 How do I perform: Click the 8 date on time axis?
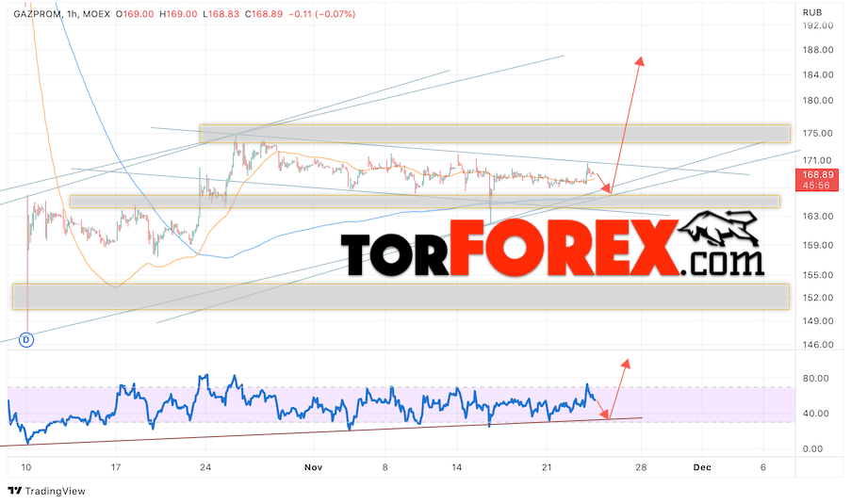point(385,467)
